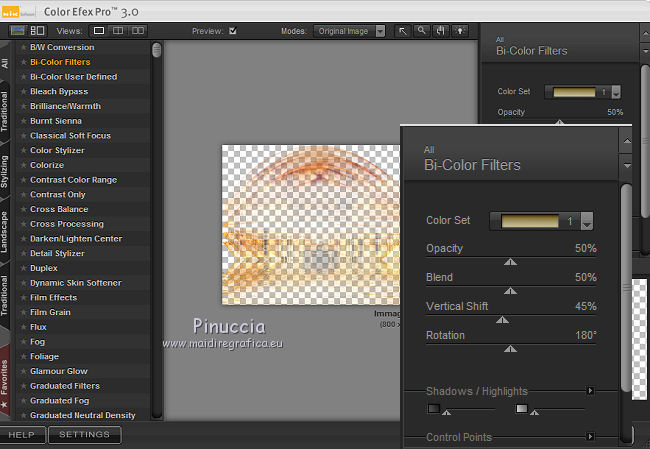Click next filter down arrow in enlarged panel
The width and height of the screenshot is (650, 449).
coord(627,166)
